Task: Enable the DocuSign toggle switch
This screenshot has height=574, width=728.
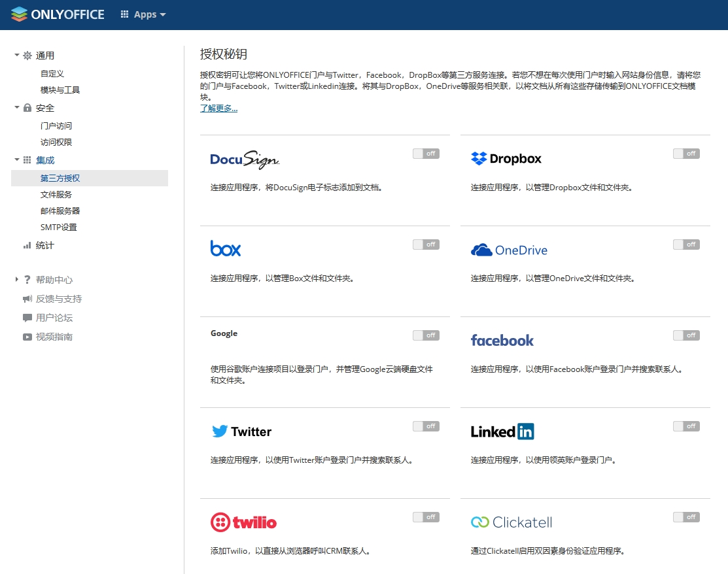Action: click(426, 154)
